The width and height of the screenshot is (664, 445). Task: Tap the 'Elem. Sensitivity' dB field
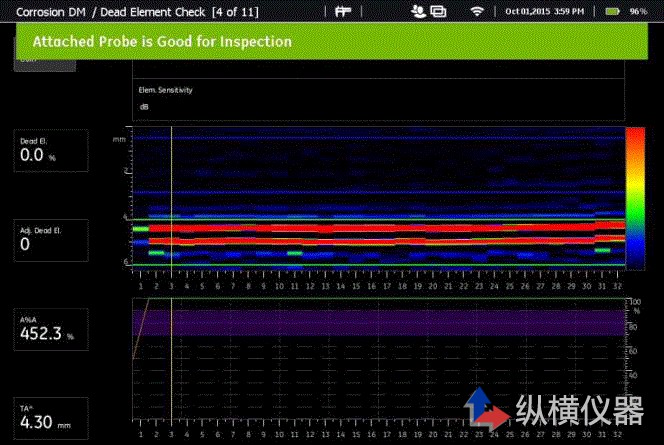click(x=378, y=99)
